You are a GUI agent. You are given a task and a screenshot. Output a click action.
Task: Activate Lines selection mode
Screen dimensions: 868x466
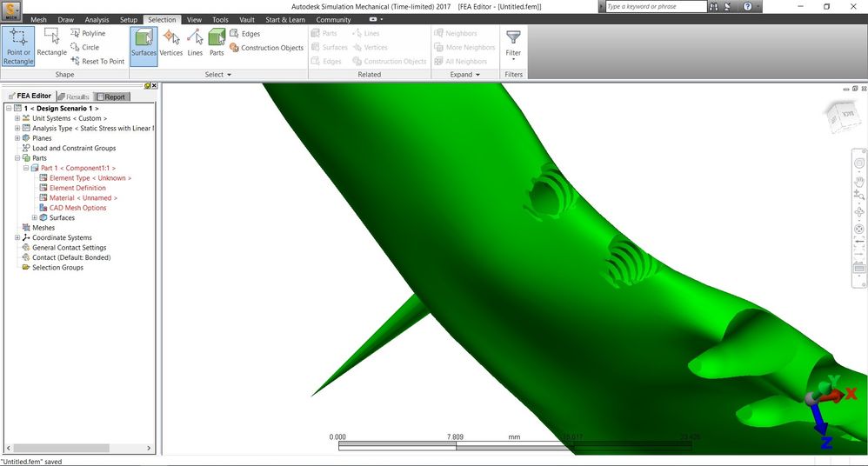[195, 43]
